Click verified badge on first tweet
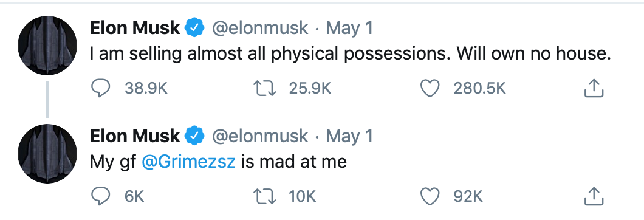The image size is (644, 220). [194, 28]
